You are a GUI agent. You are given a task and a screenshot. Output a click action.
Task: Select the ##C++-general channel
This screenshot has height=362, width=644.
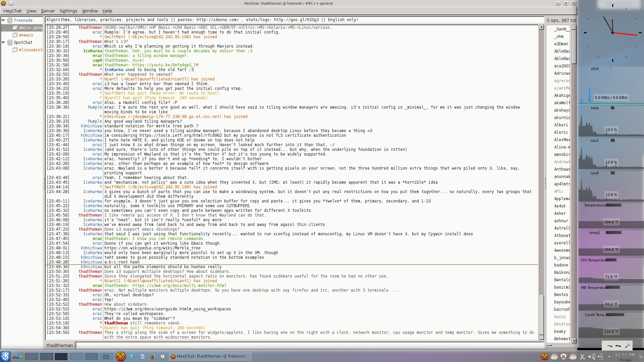(28, 28)
